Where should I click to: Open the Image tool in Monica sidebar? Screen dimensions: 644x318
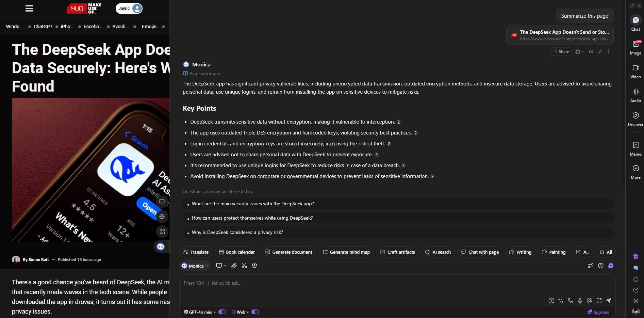pos(635,47)
